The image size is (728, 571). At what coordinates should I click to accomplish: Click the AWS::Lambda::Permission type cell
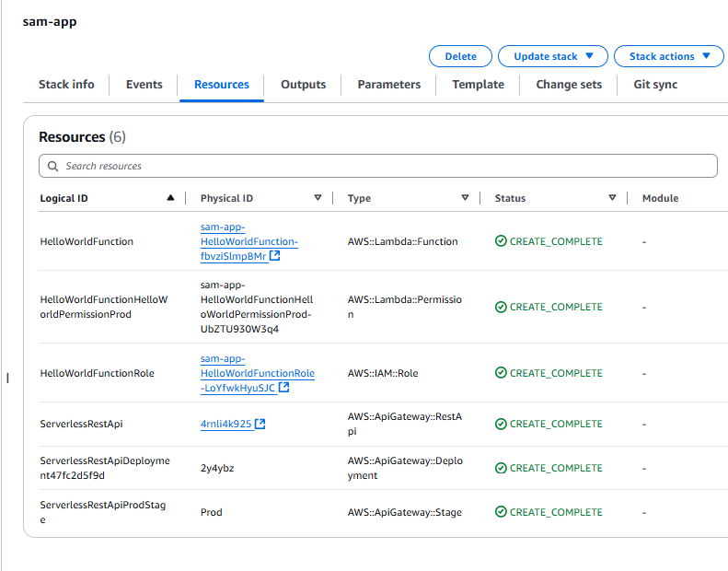405,307
